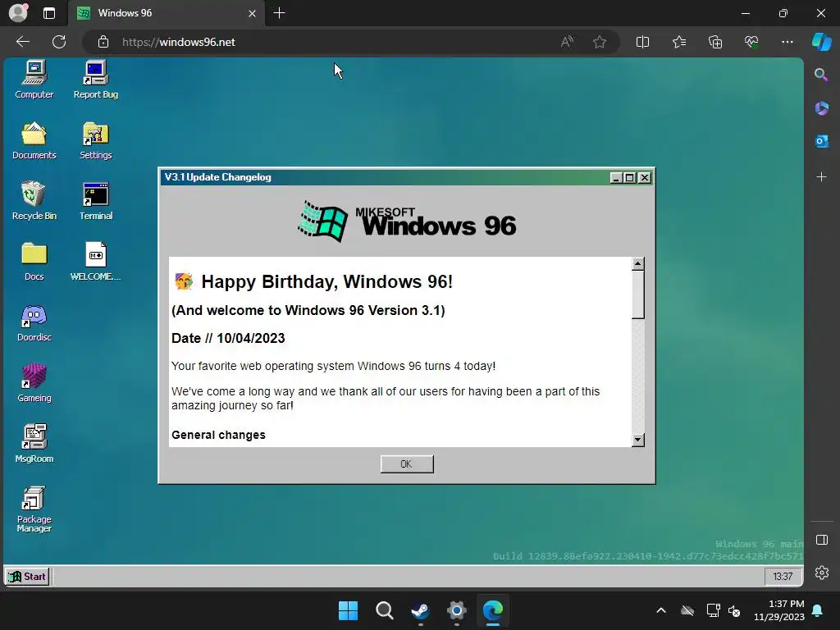The height and width of the screenshot is (630, 840).
Task: Select the Docs folder icon
Action: click(34, 262)
